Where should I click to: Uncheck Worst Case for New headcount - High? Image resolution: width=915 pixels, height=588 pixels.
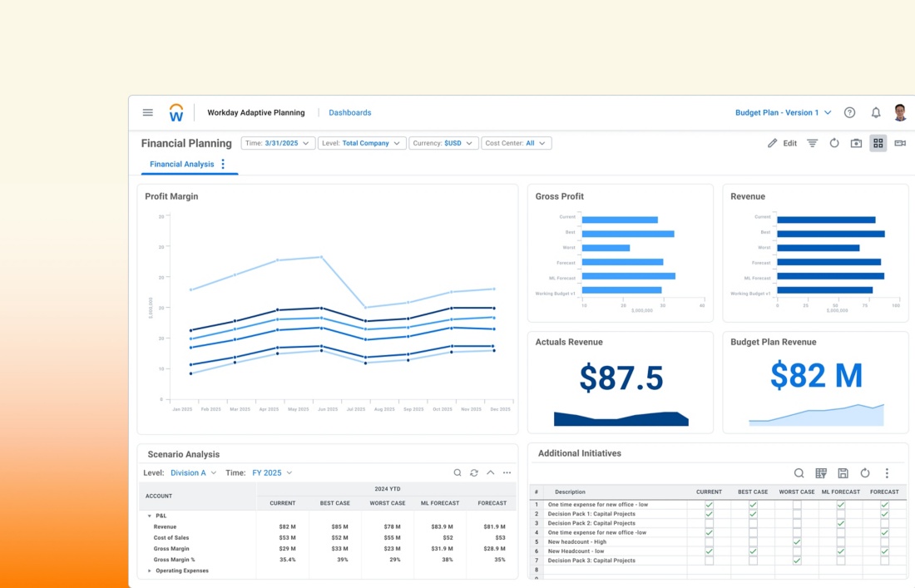pos(797,541)
